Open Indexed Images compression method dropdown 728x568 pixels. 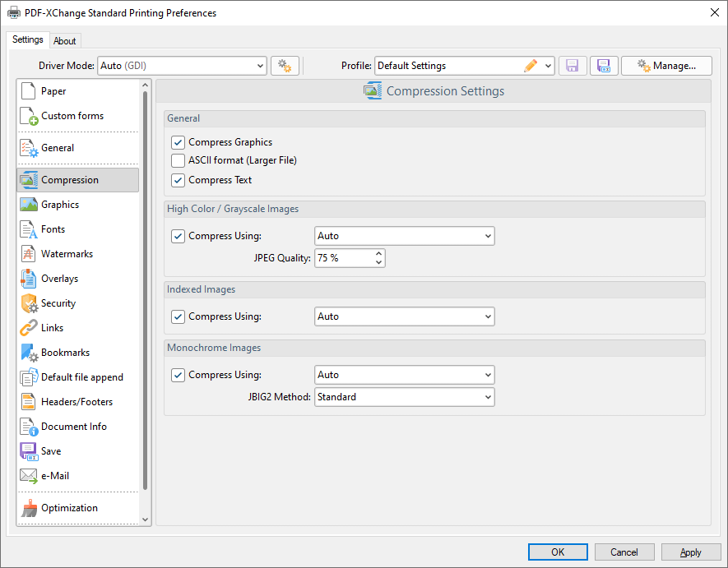[x=405, y=316]
